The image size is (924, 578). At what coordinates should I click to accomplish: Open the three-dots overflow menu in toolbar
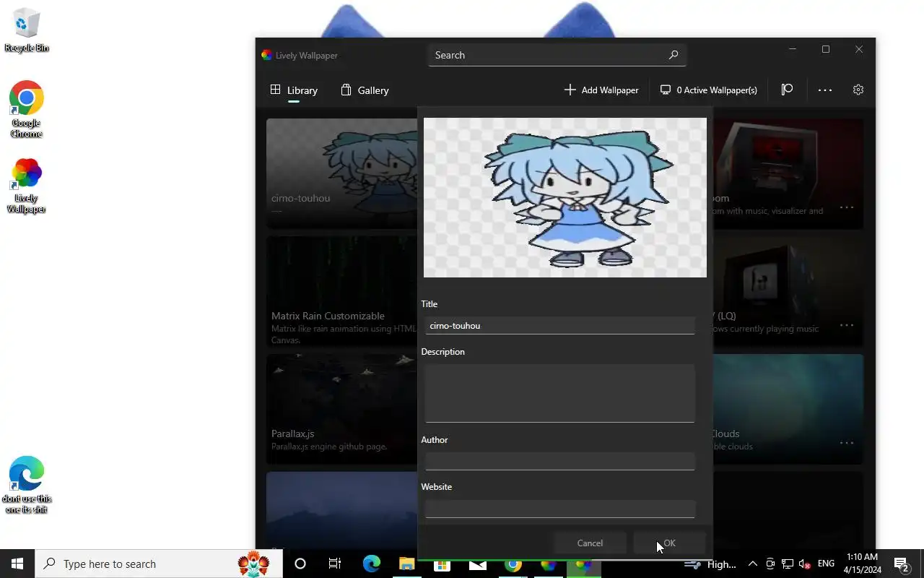coord(825,90)
